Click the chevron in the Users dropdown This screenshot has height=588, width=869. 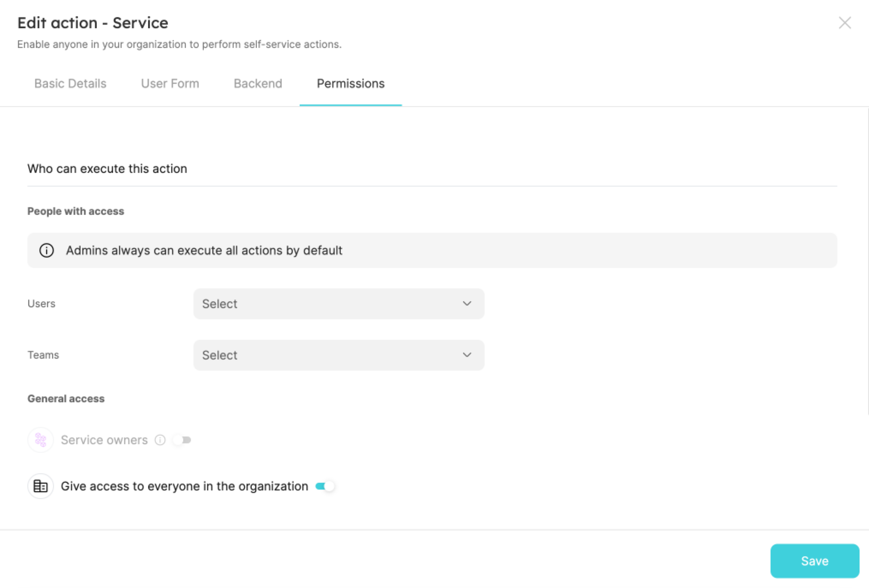tap(467, 303)
